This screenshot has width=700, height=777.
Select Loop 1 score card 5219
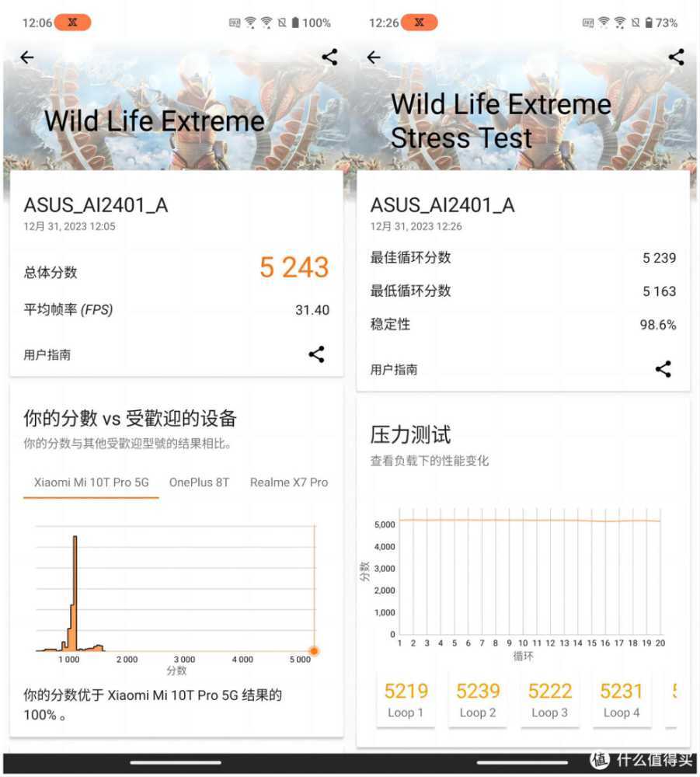point(406,699)
